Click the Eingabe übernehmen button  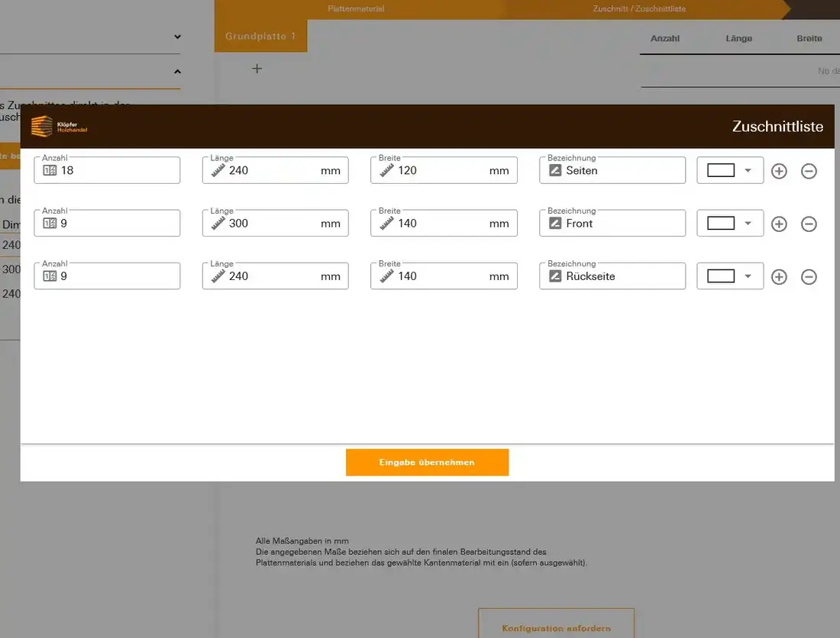427,462
